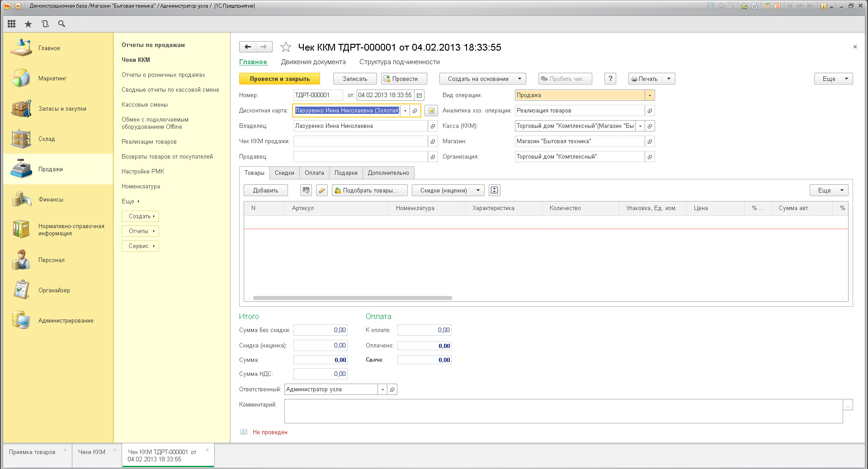Click Провести button

(x=404, y=79)
